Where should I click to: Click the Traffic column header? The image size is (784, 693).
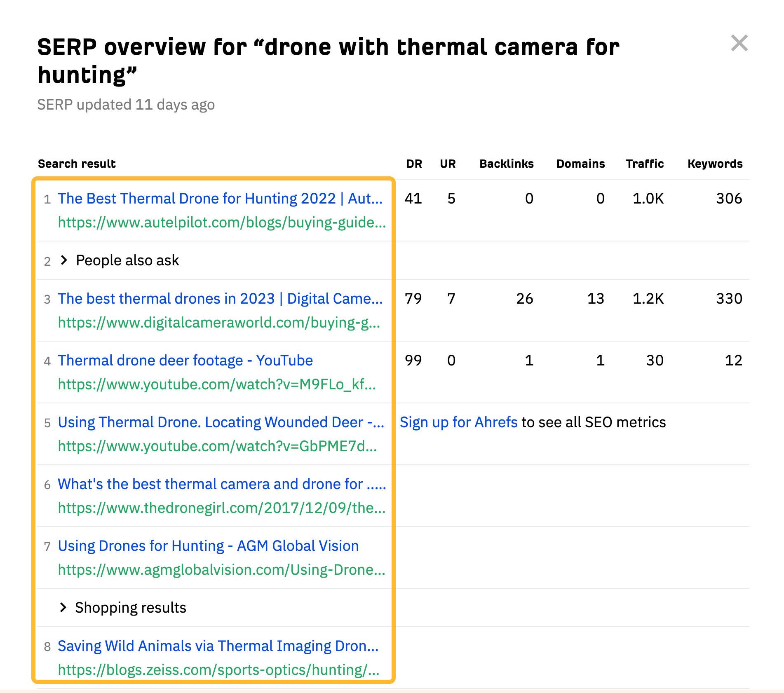coord(644,163)
